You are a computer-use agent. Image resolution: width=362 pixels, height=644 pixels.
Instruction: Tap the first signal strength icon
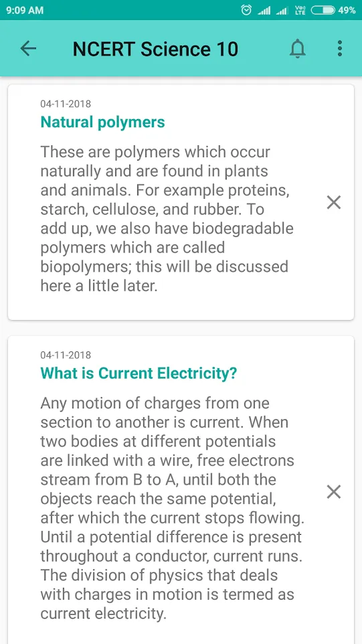[264, 11]
